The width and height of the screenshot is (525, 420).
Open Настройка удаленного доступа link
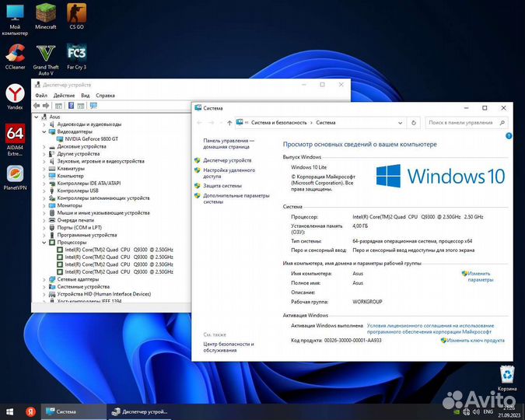[x=229, y=173]
